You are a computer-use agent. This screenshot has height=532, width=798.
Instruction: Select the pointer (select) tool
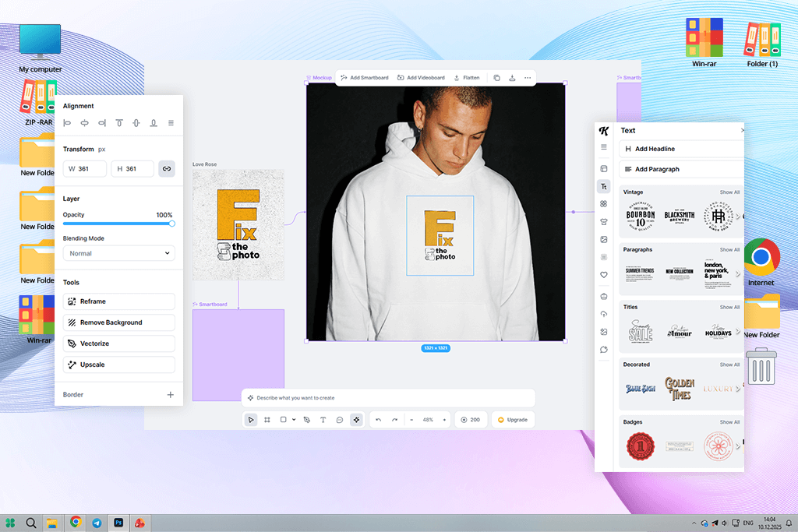pyautogui.click(x=250, y=420)
